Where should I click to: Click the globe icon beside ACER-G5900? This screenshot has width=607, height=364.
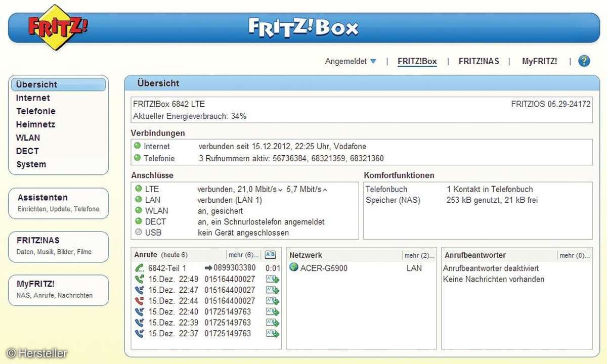[294, 267]
